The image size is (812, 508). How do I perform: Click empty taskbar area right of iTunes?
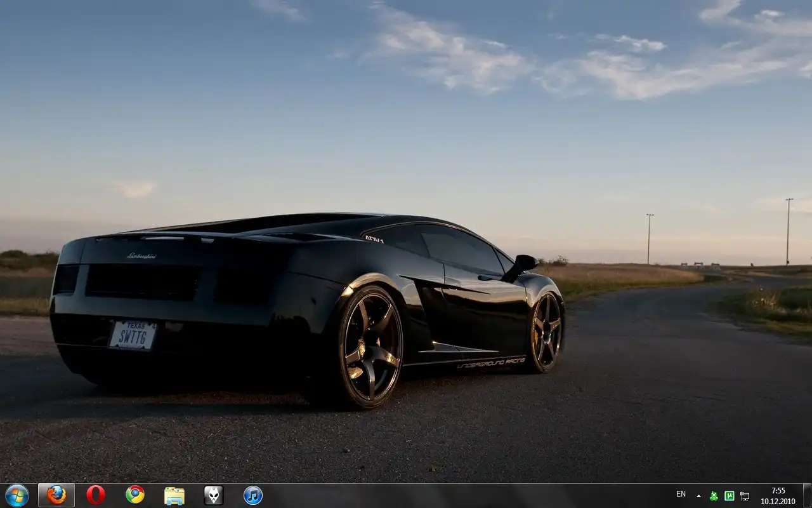[444, 496]
